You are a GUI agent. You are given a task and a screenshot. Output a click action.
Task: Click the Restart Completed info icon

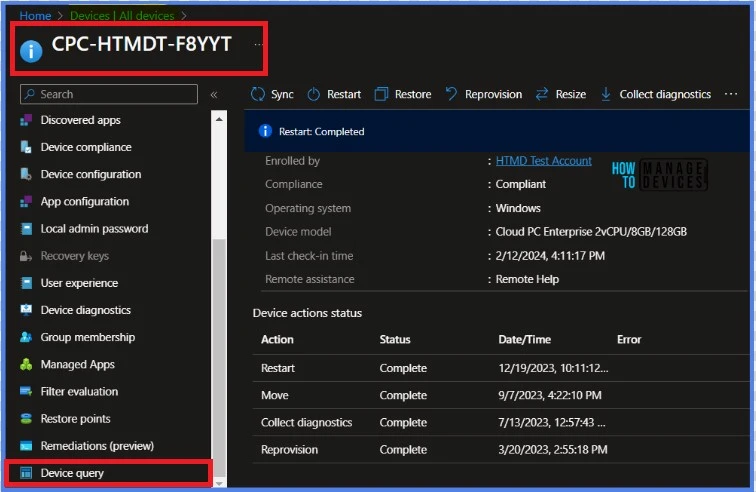point(265,131)
